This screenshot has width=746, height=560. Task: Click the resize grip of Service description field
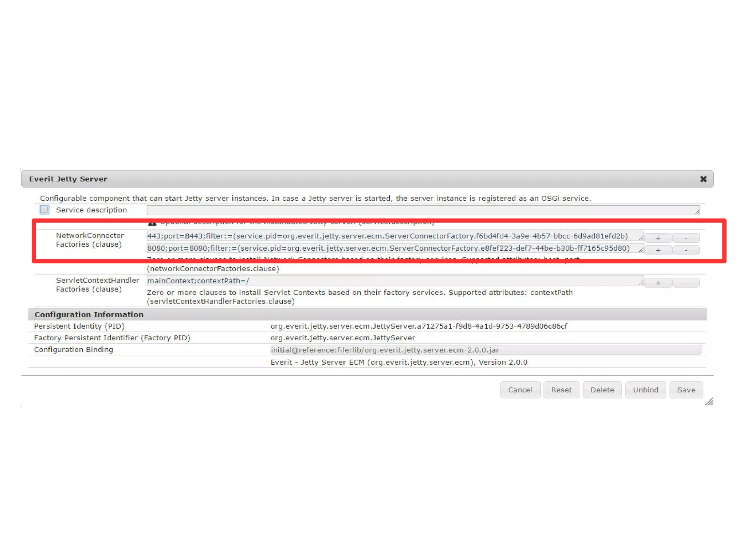click(697, 212)
